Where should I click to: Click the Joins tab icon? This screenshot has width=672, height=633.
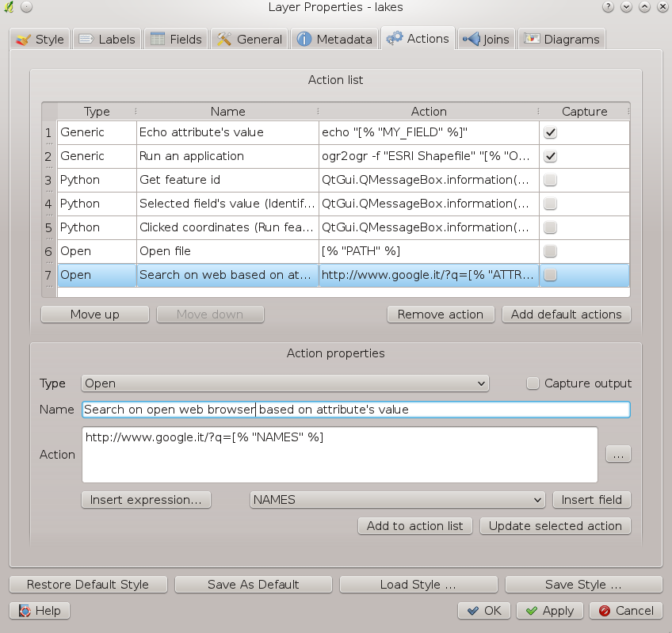pos(471,39)
